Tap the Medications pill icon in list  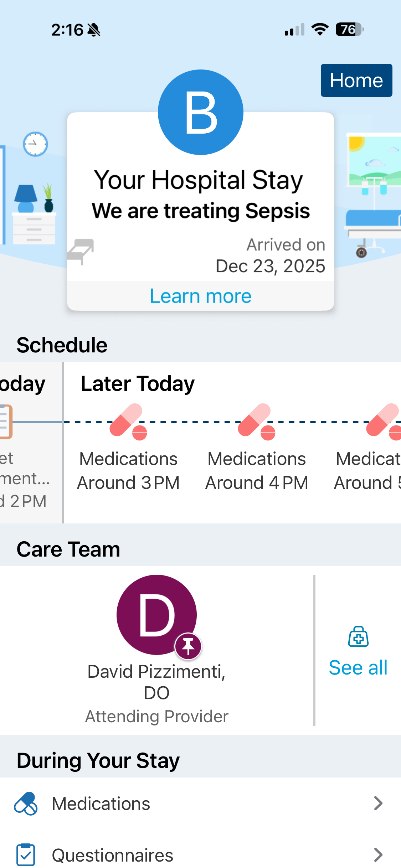point(26,804)
